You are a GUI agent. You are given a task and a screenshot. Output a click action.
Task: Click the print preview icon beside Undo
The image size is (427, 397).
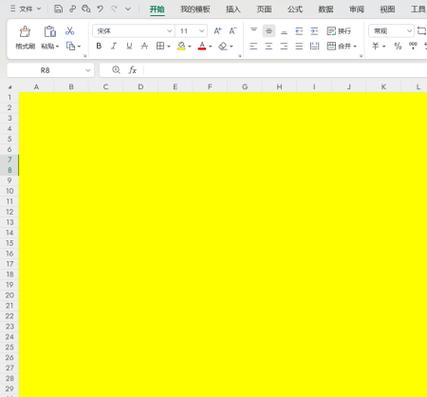point(86,9)
